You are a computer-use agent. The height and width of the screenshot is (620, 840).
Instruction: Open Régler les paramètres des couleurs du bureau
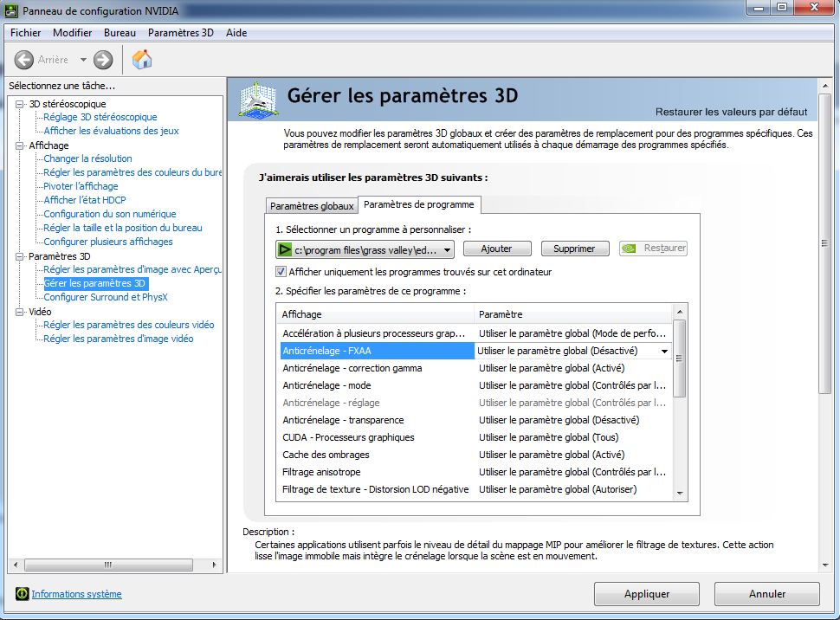point(132,172)
